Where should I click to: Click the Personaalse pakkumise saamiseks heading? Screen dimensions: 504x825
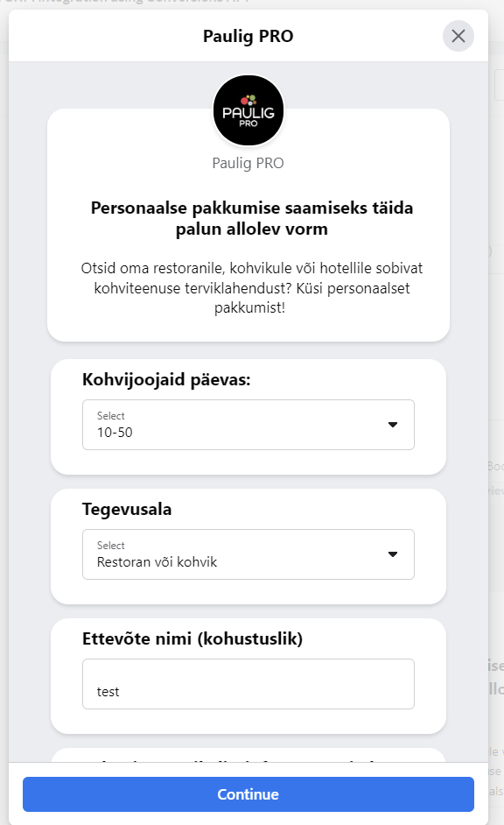tap(252, 218)
